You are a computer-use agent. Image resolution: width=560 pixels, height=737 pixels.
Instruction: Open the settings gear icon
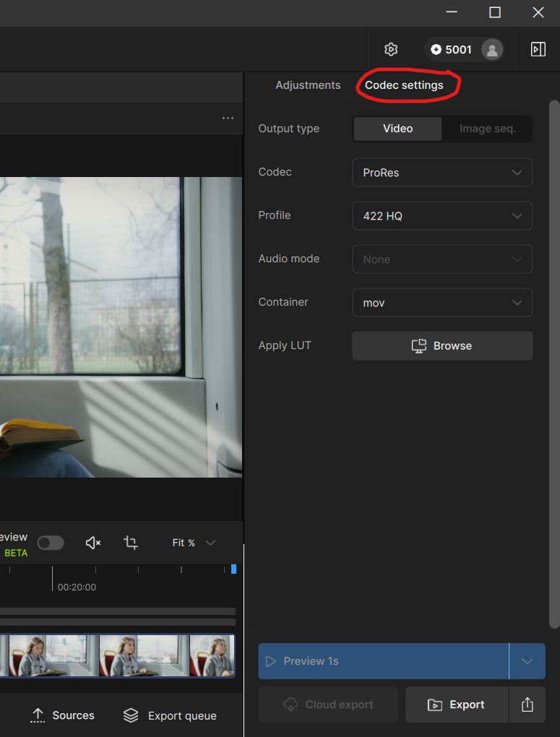coord(391,49)
